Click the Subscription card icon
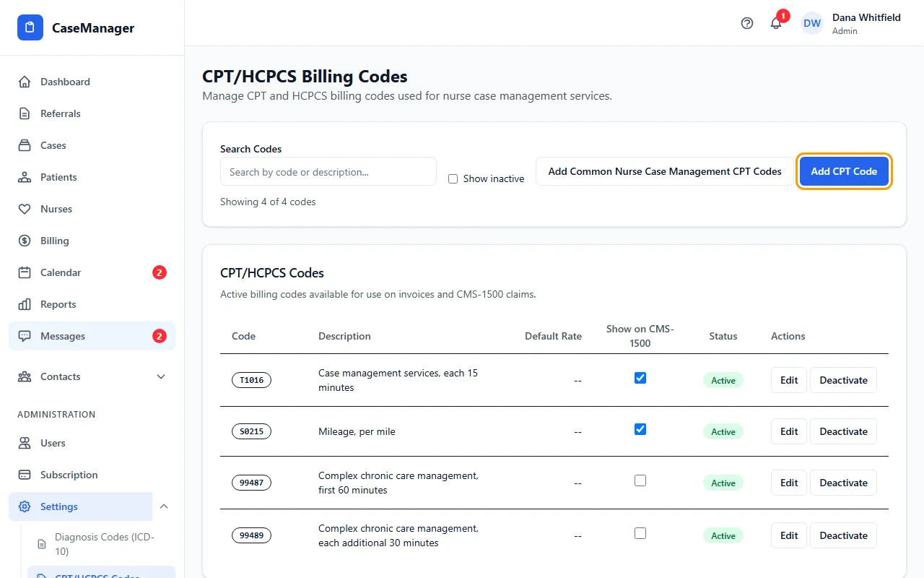Viewport: 924px width, 578px height. coord(25,475)
